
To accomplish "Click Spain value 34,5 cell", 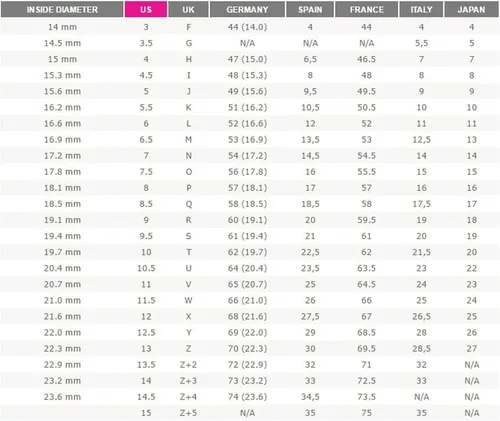I will [310, 397].
